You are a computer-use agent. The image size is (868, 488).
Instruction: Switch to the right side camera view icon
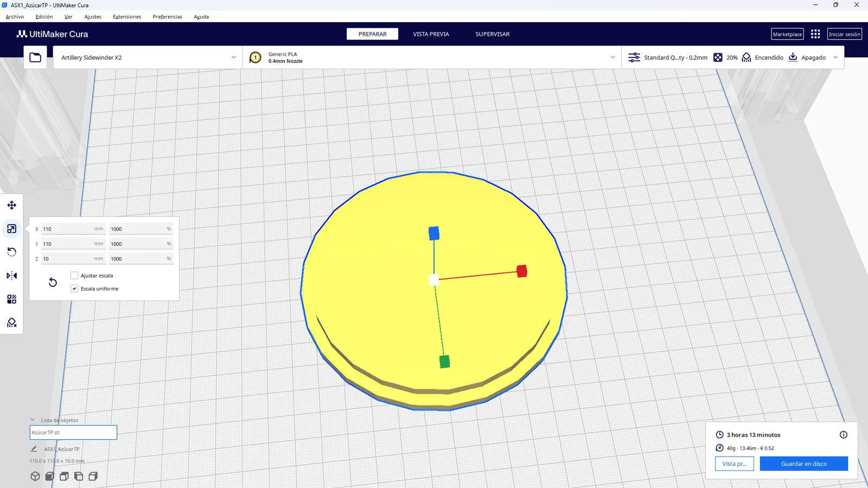(93, 476)
